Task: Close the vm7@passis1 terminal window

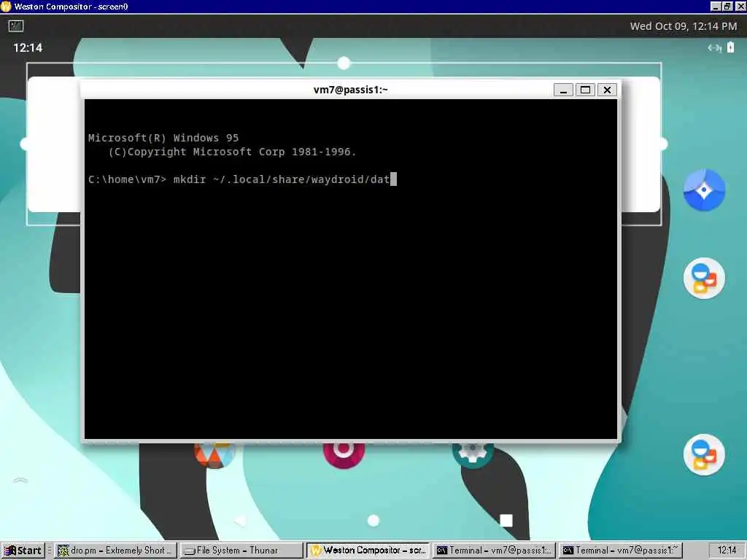Action: tap(607, 90)
